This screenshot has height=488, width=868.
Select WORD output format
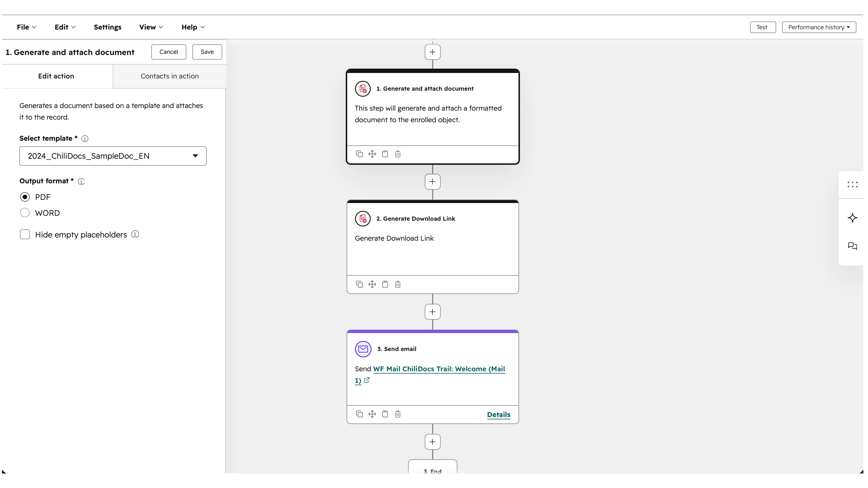click(x=25, y=213)
